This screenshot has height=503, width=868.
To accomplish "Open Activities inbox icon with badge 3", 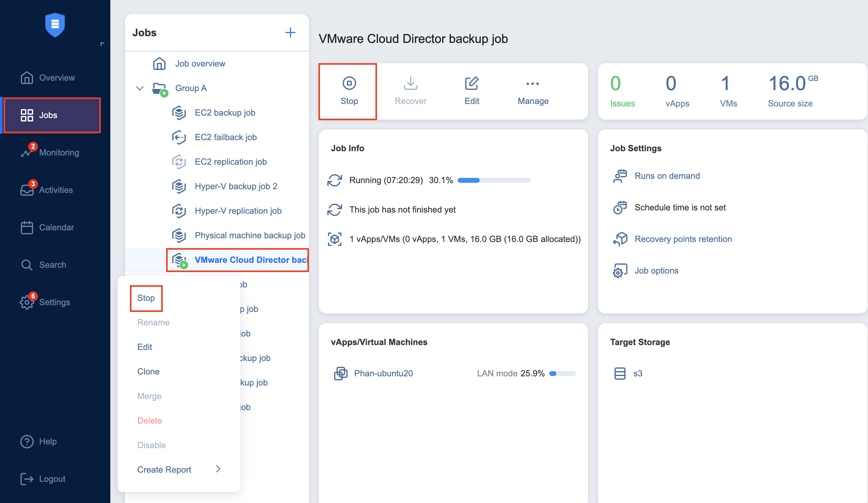I will point(27,190).
